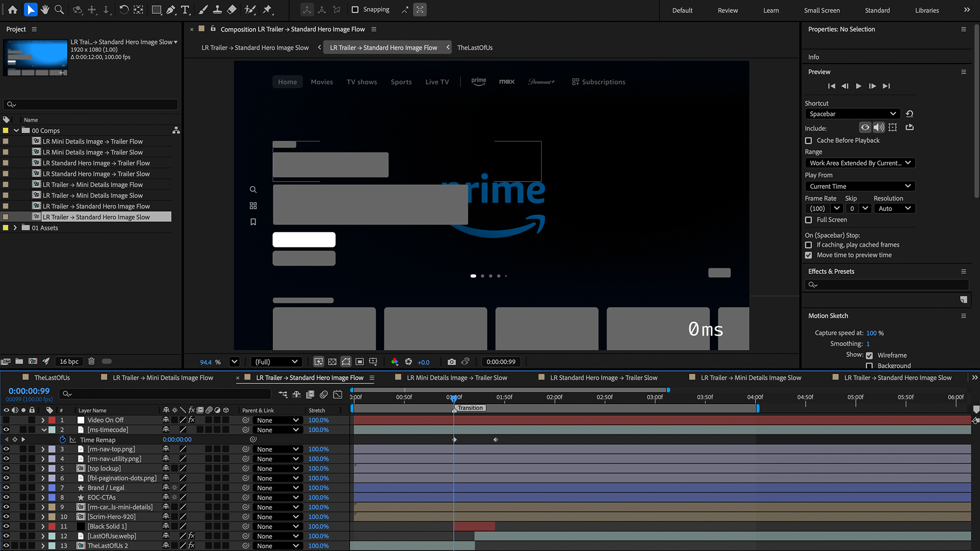Click the Video On Off layer color label
This screenshot has width=980, height=551.
(x=52, y=420)
